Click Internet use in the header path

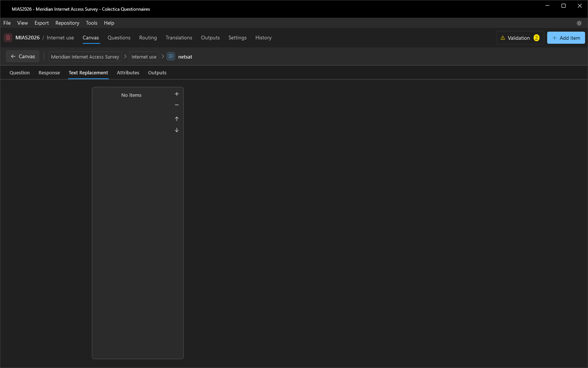coord(60,38)
